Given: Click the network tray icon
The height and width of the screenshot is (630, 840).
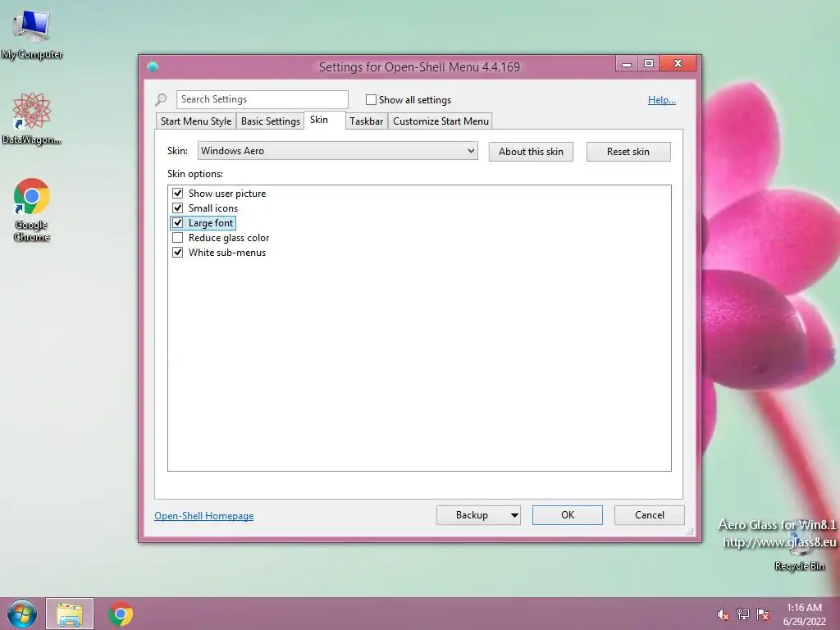Looking at the screenshot, I should 743,614.
